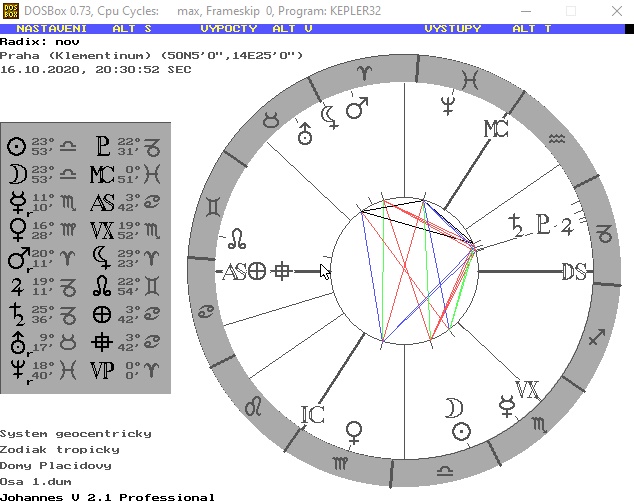This screenshot has height=502, width=634.
Task: Click the Virgo sign on the zodiac ring
Action: click(x=340, y=463)
